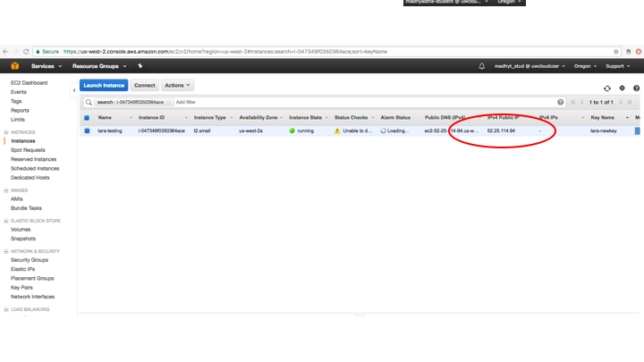
Task: Open the Services dropdown menu
Action: (47, 66)
